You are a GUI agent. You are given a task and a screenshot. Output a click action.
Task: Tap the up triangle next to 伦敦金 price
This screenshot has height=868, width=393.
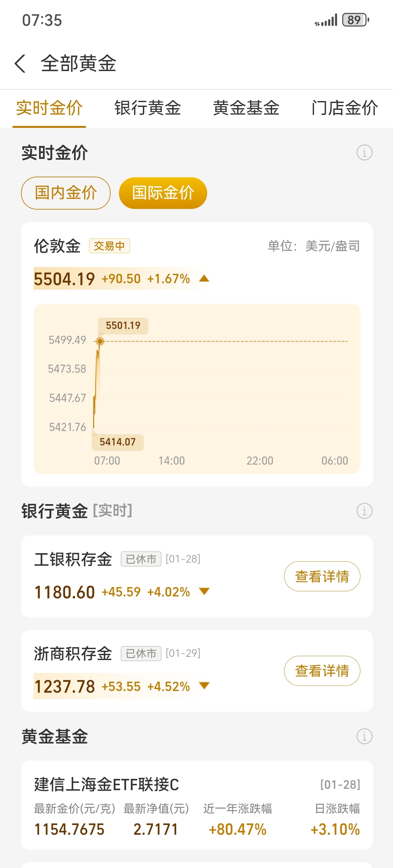[x=204, y=278]
